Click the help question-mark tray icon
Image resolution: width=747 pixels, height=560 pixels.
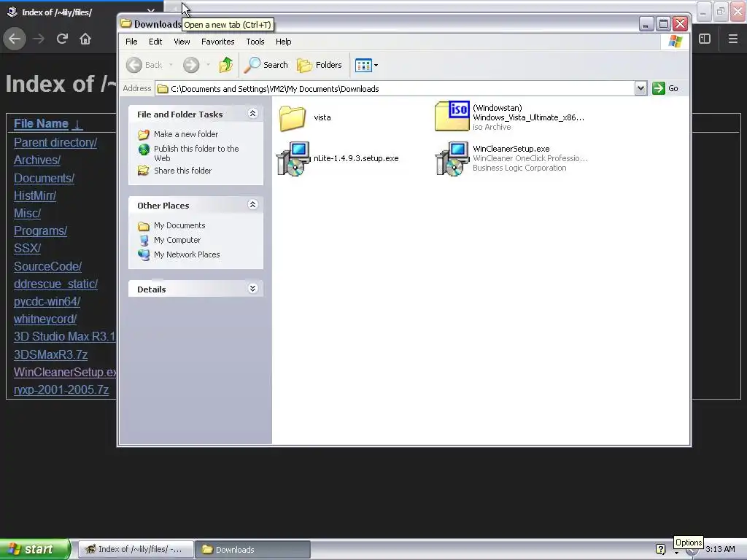[x=660, y=550]
